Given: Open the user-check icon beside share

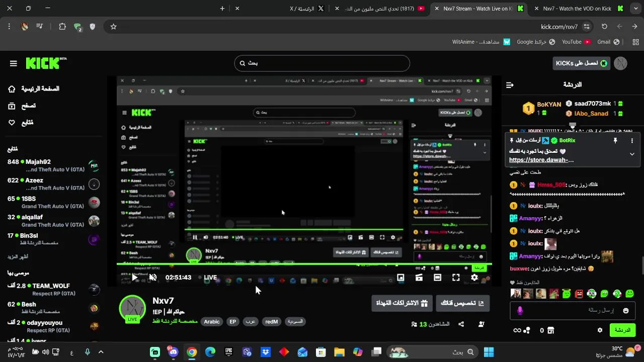Looking at the screenshot, I should 481,324.
